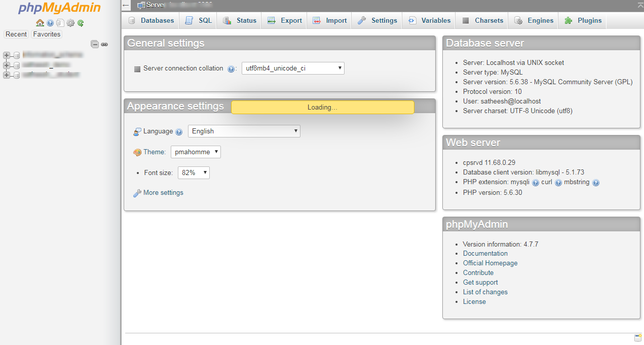
Task: Show the Recent tables list
Action: [16, 34]
